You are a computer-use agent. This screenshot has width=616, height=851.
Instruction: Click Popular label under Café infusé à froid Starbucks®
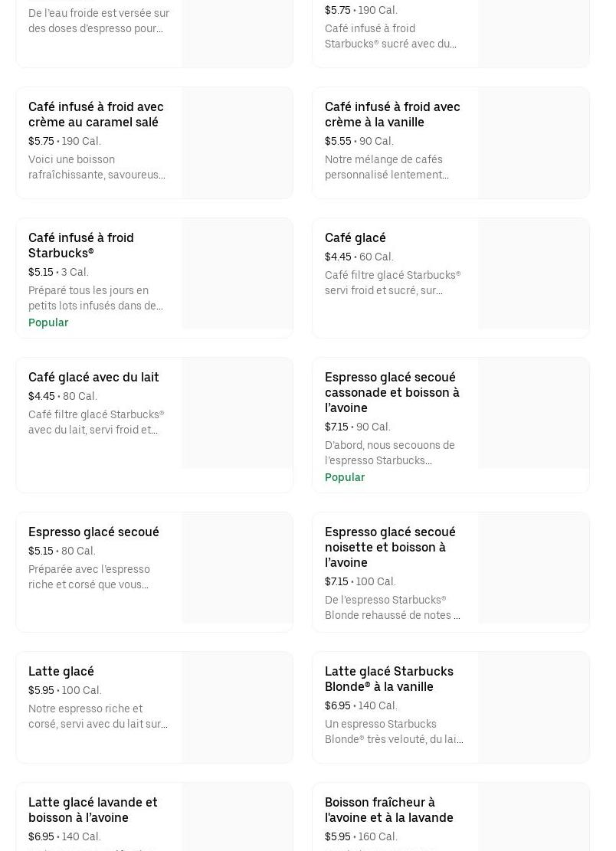pyautogui.click(x=48, y=322)
